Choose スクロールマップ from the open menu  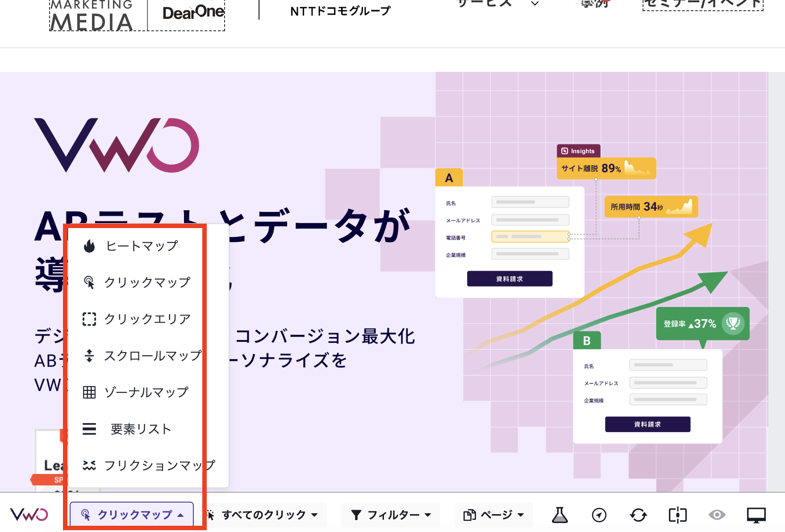pos(152,356)
